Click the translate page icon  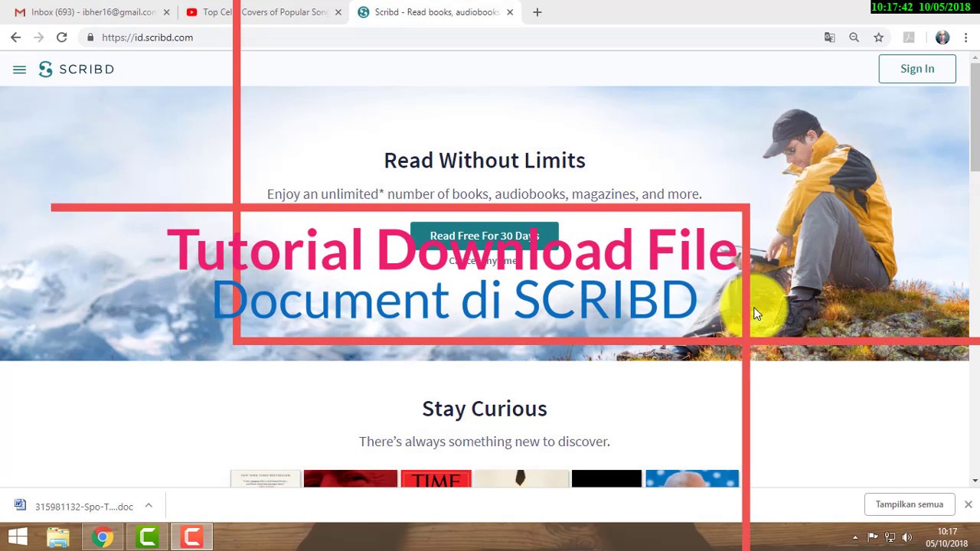click(829, 37)
